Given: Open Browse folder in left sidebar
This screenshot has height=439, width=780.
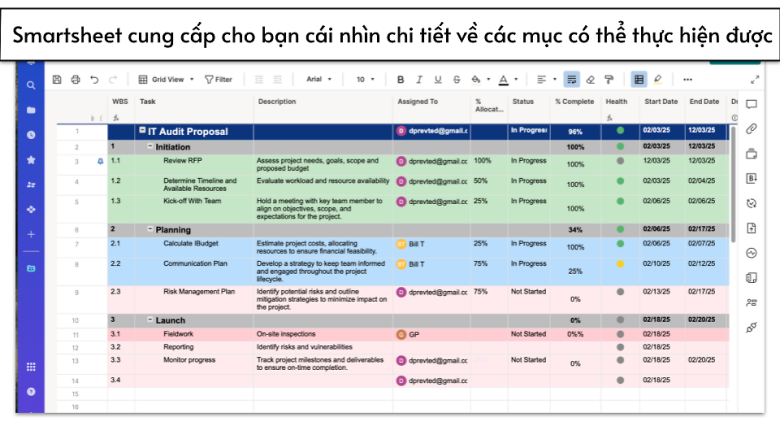Looking at the screenshot, I should 31,110.
